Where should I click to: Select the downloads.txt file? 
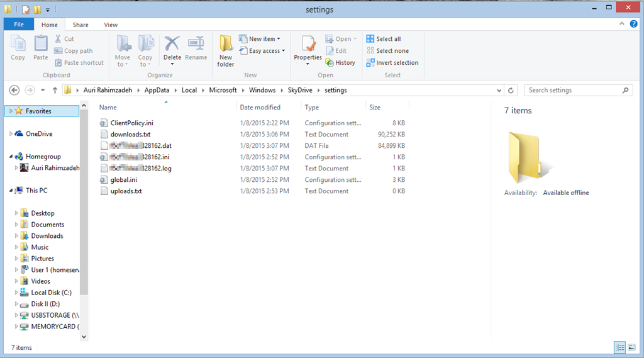(x=130, y=135)
